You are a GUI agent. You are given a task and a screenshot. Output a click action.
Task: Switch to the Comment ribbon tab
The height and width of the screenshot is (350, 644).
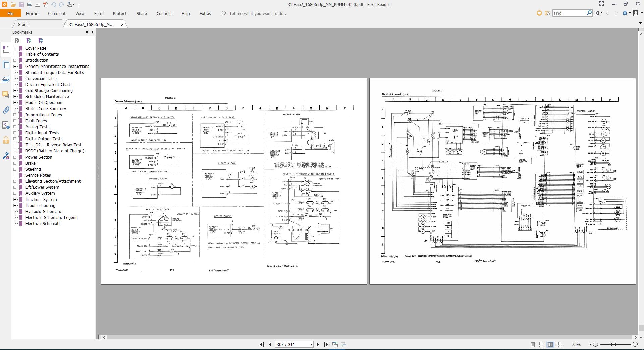[x=57, y=13]
